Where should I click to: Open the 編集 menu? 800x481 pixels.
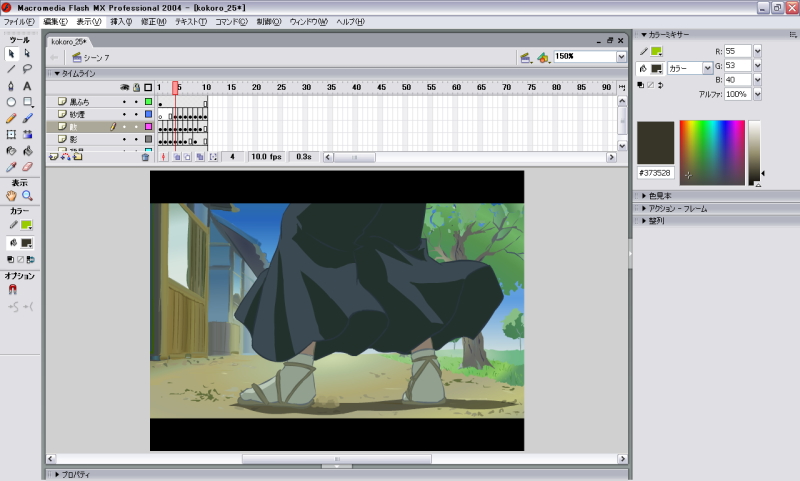(55, 22)
